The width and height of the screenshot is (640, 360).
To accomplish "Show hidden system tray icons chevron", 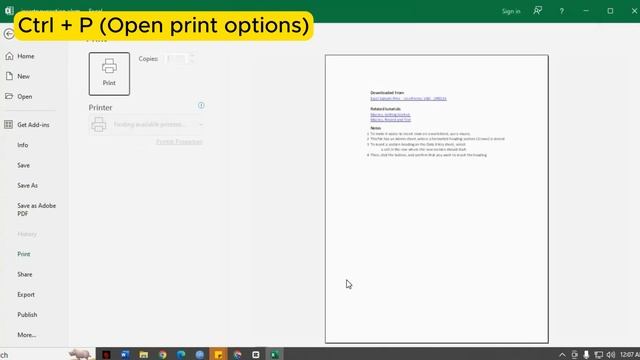I will [x=562, y=355].
